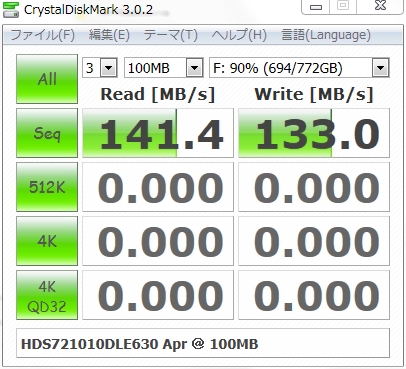Click the 4K QD32 write result 0.000
Viewport: 406px width, 369px height.
click(314, 295)
